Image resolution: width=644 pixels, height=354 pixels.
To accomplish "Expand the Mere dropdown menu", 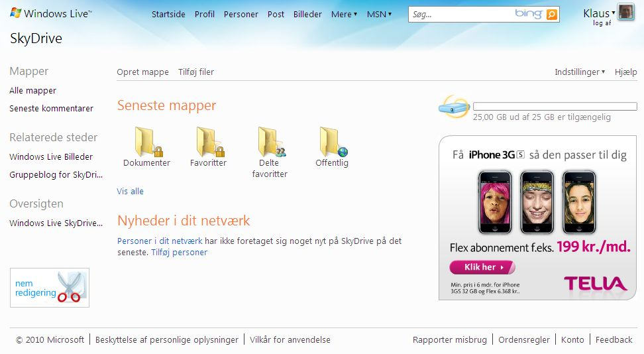I will [x=344, y=14].
